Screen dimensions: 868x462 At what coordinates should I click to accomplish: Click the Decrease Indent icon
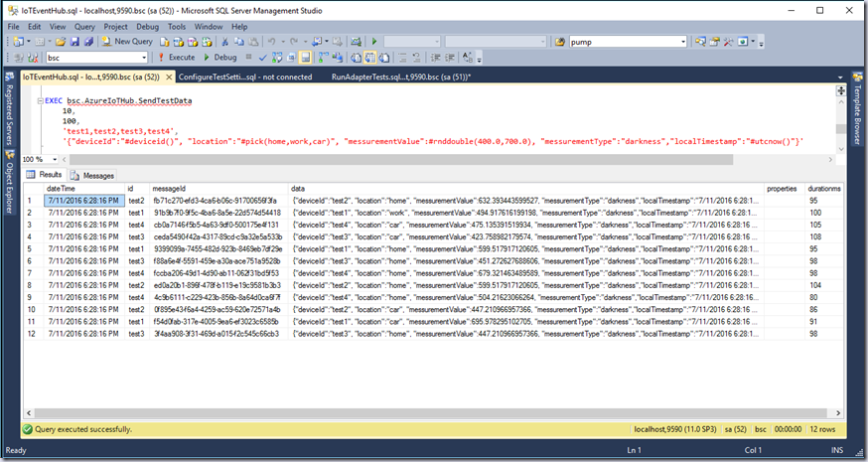tap(435, 57)
